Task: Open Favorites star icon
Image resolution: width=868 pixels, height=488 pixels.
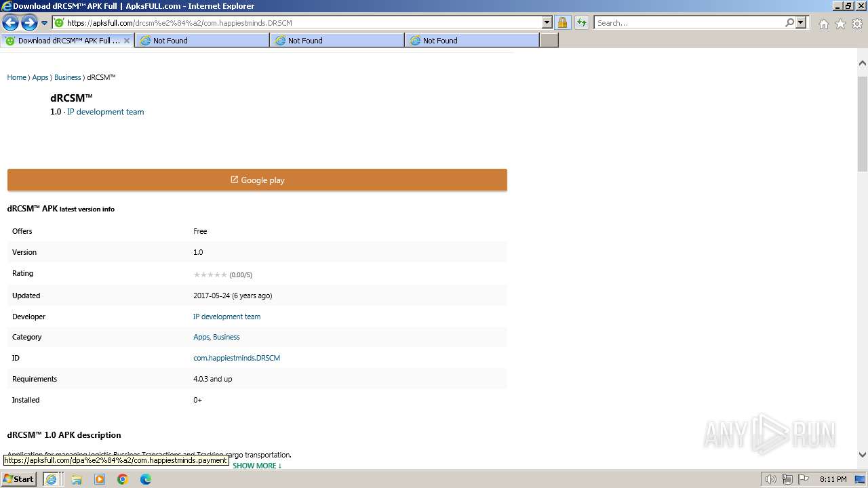Action: 840,24
